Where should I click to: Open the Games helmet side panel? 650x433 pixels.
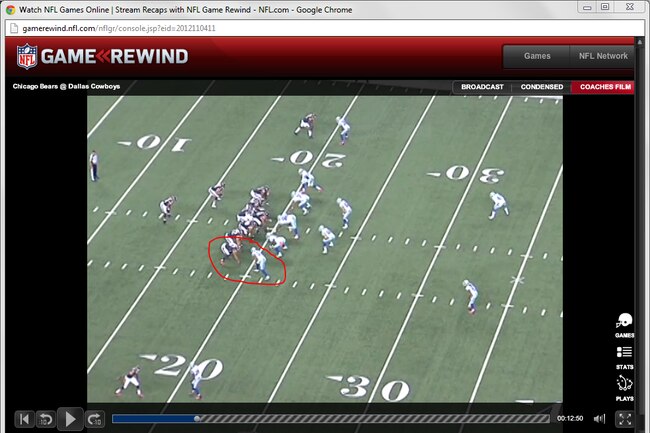click(624, 326)
